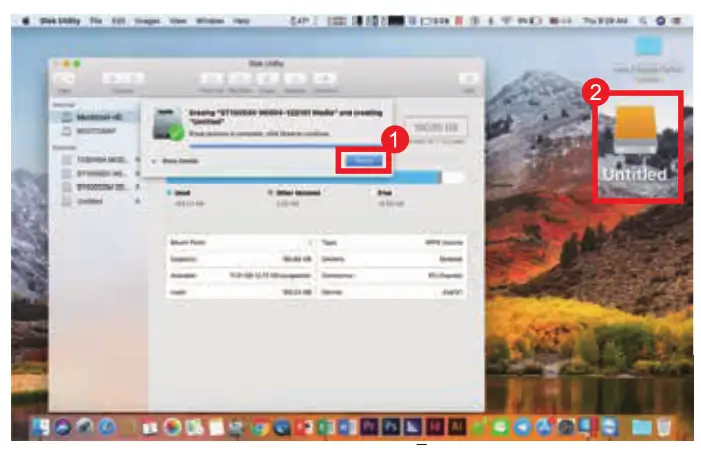Open the Edit menu
The image size is (701, 454).
click(x=118, y=21)
